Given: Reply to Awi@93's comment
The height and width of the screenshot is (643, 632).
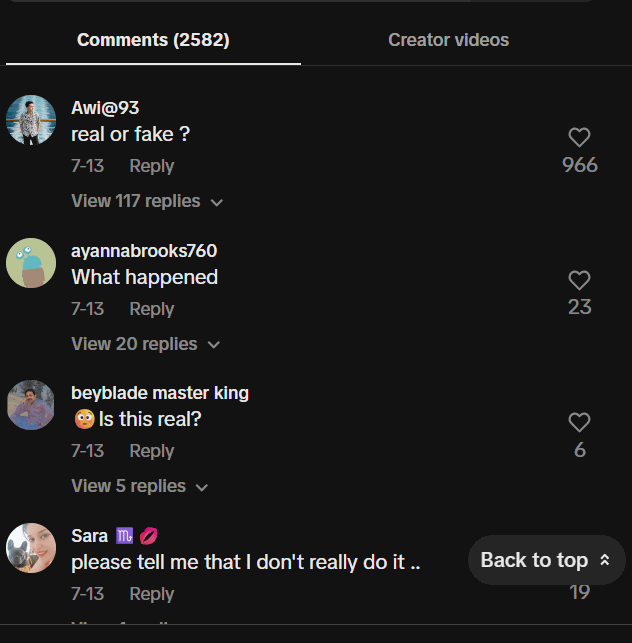Looking at the screenshot, I should click(151, 166).
